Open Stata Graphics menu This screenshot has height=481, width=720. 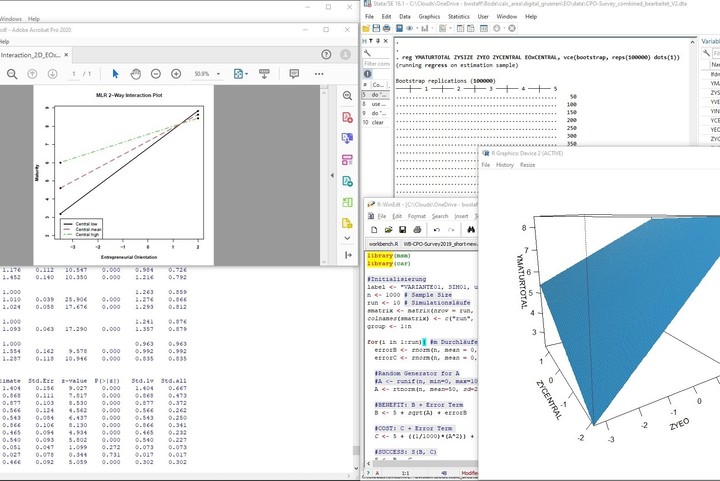point(429,17)
